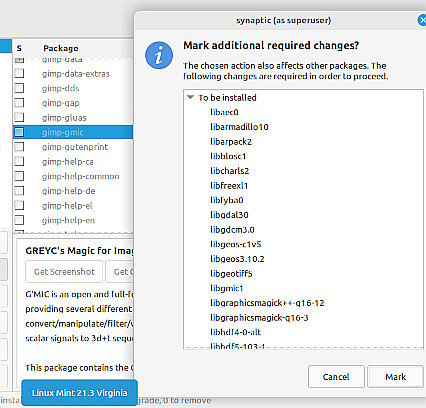Tick the gimp-help-el status checkbox

point(19,205)
